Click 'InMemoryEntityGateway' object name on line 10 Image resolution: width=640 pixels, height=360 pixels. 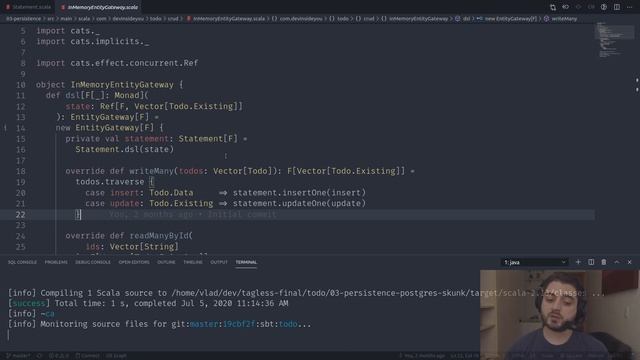tap(122, 84)
